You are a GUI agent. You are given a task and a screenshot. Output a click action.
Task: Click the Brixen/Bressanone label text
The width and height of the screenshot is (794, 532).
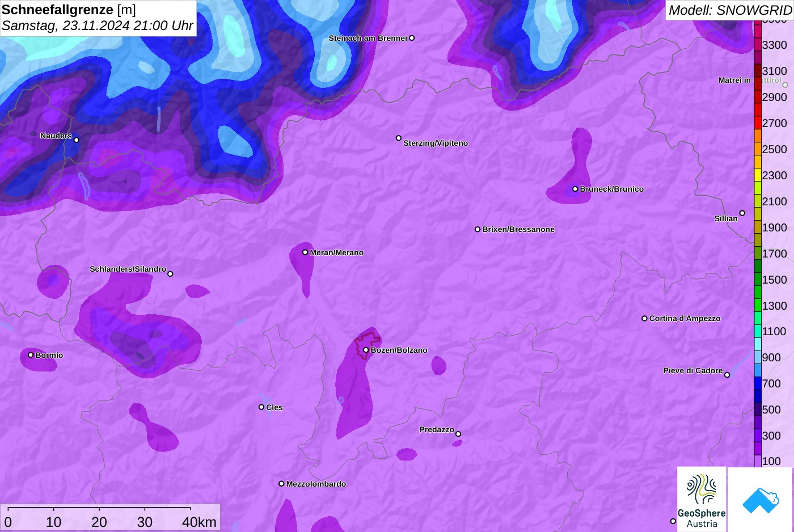[518, 229]
